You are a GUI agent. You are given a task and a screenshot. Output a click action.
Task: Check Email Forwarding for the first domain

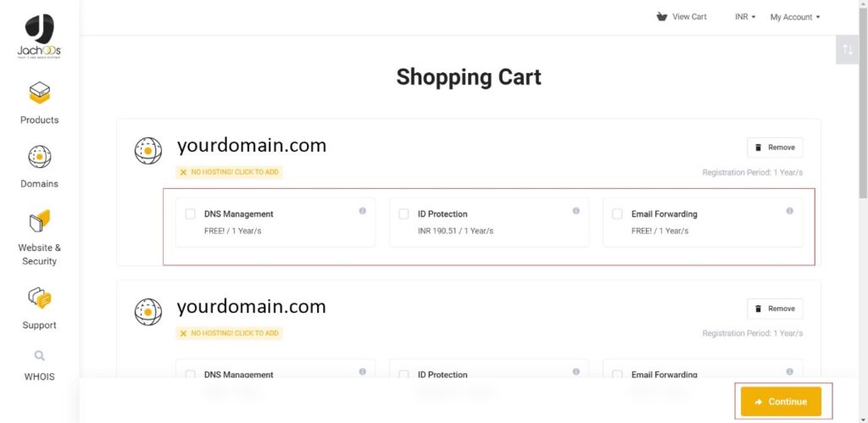pyautogui.click(x=617, y=214)
